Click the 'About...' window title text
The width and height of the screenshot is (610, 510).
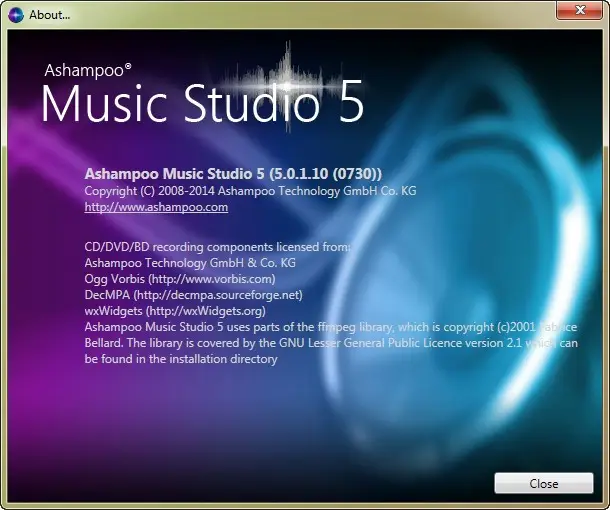49,15
